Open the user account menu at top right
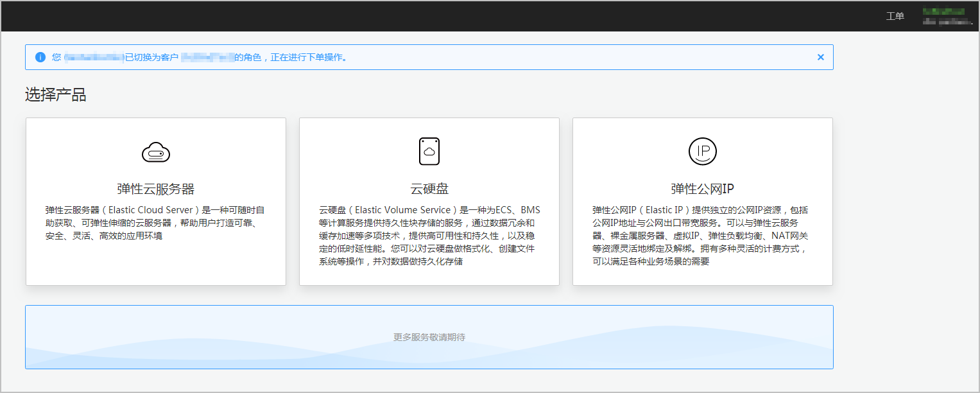Screen dimensions: 980x393 click(947, 16)
